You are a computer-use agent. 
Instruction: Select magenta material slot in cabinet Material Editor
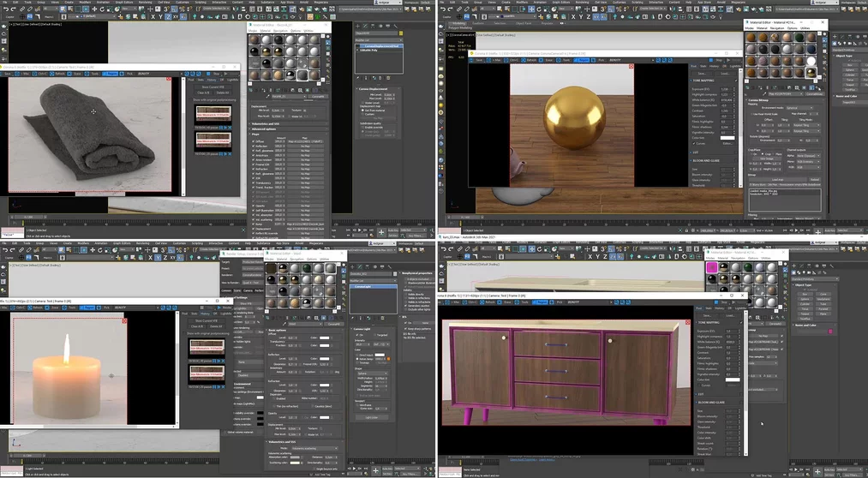(x=712, y=267)
